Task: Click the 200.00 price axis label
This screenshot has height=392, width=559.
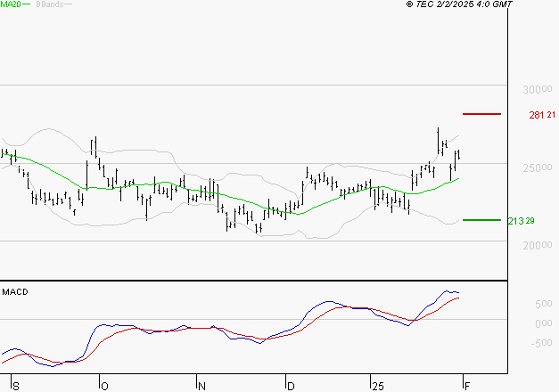Action: 538,246
